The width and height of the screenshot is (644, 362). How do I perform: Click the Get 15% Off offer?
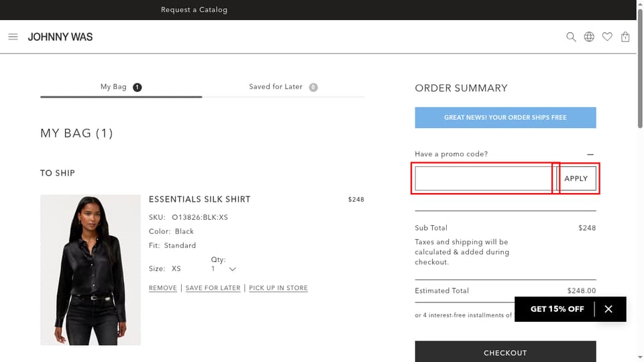point(557,309)
